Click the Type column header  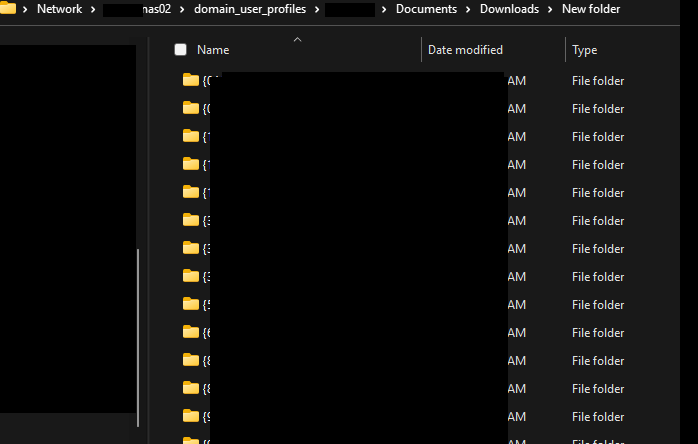[584, 50]
